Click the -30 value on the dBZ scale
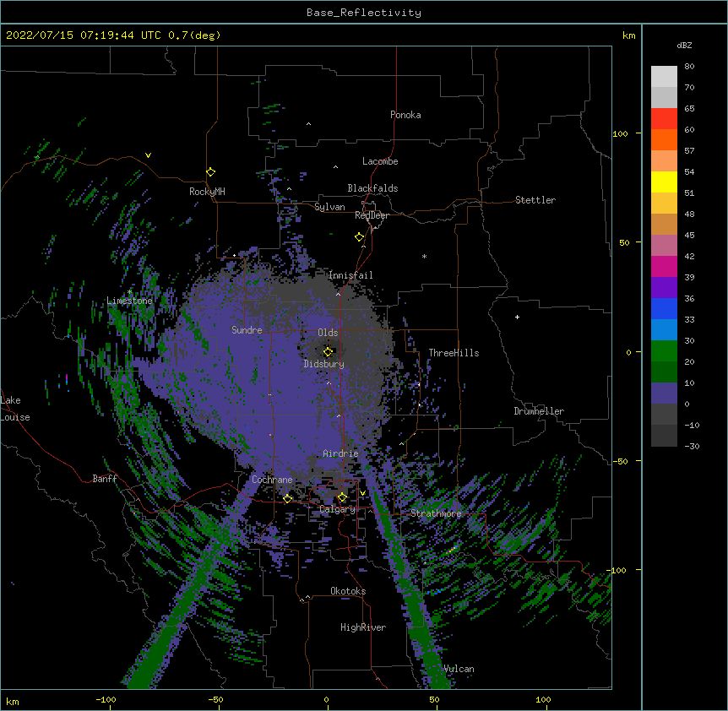Viewport: 728px width, 711px height. (692, 446)
